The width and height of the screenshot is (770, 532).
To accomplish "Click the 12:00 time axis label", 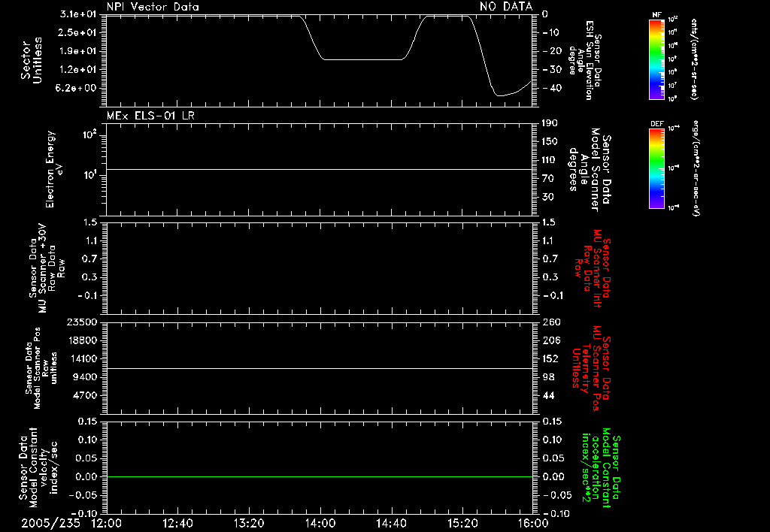I will tap(107, 523).
